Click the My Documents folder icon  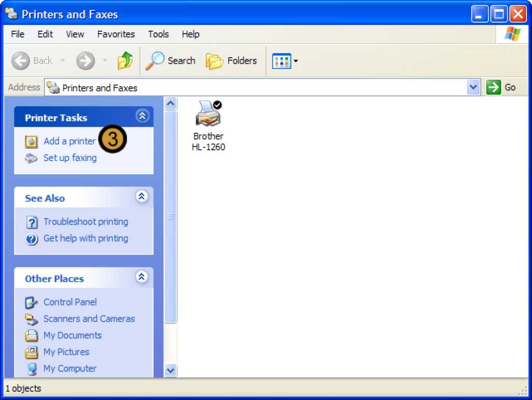pyautogui.click(x=31, y=336)
